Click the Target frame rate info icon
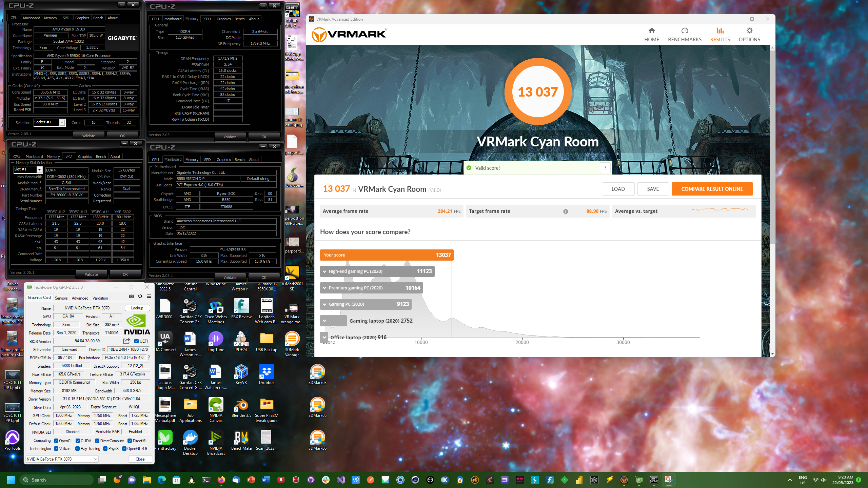This screenshot has width=868, height=488. tap(566, 211)
